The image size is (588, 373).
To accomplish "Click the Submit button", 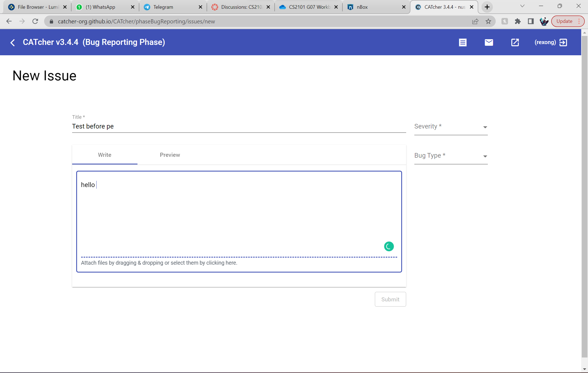I will pos(390,299).
